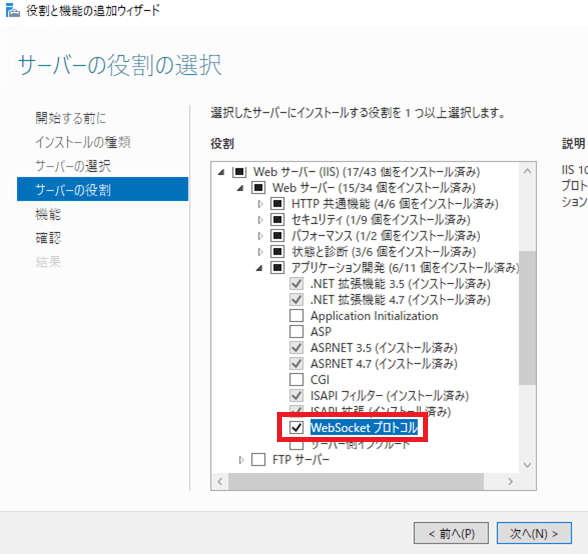Click the role list's scroll up arrow
This screenshot has height=554, width=588.
click(527, 171)
